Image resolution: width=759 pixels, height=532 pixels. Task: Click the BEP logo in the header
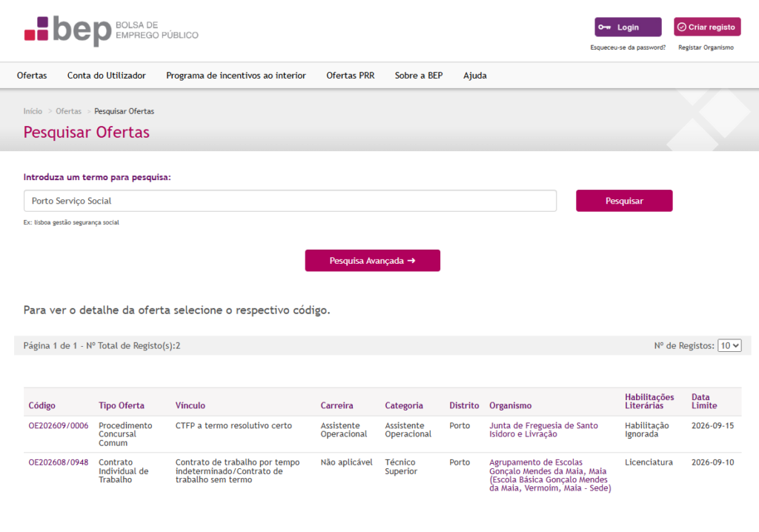tap(111, 30)
